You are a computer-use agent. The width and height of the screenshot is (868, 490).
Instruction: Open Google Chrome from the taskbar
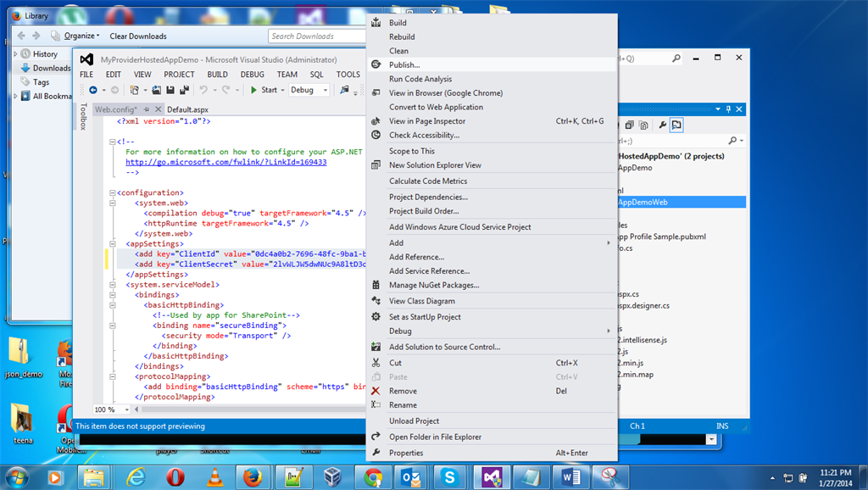click(x=372, y=477)
